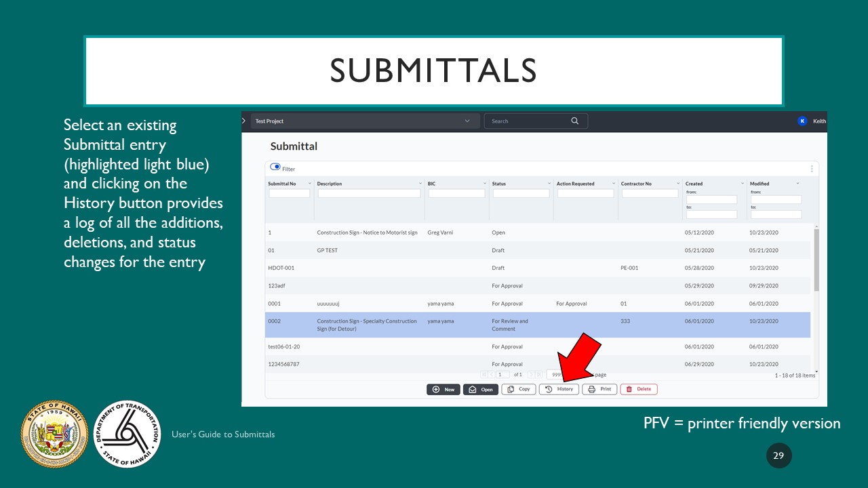Select submittal 1234568787 row

[538, 364]
